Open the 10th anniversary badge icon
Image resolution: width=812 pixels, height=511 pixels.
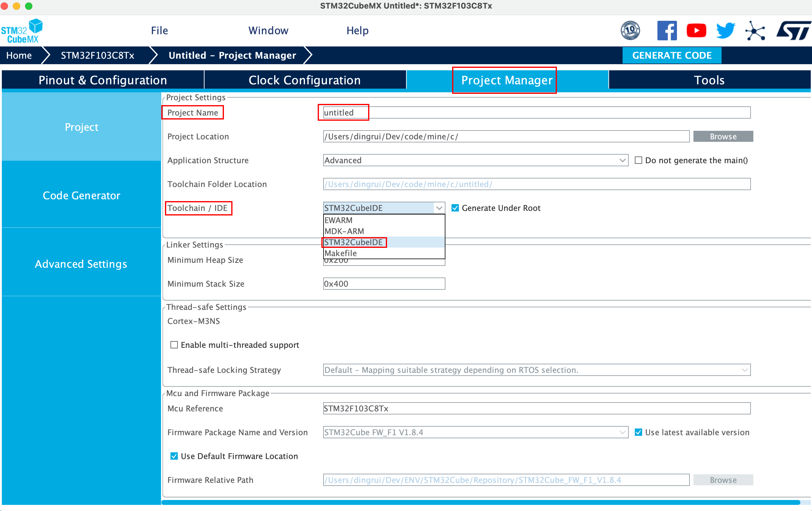pos(630,31)
